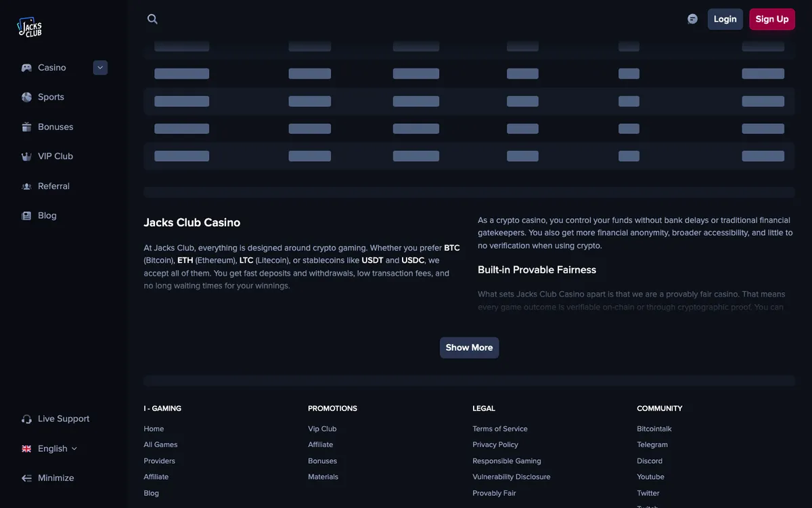812x508 pixels.
Task: Open Youtube community link
Action: pyautogui.click(x=650, y=477)
